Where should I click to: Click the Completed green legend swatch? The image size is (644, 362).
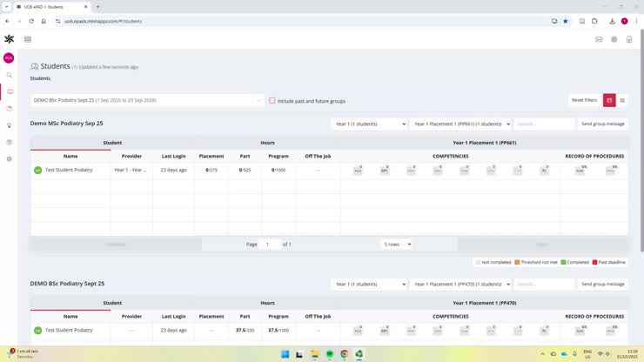click(x=564, y=262)
